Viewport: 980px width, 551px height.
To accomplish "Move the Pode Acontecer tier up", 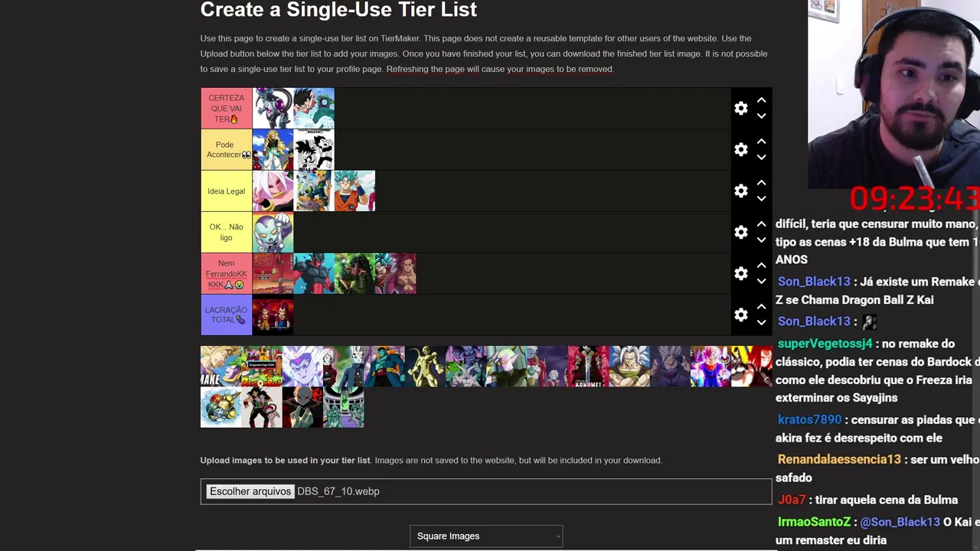I will pyautogui.click(x=761, y=142).
